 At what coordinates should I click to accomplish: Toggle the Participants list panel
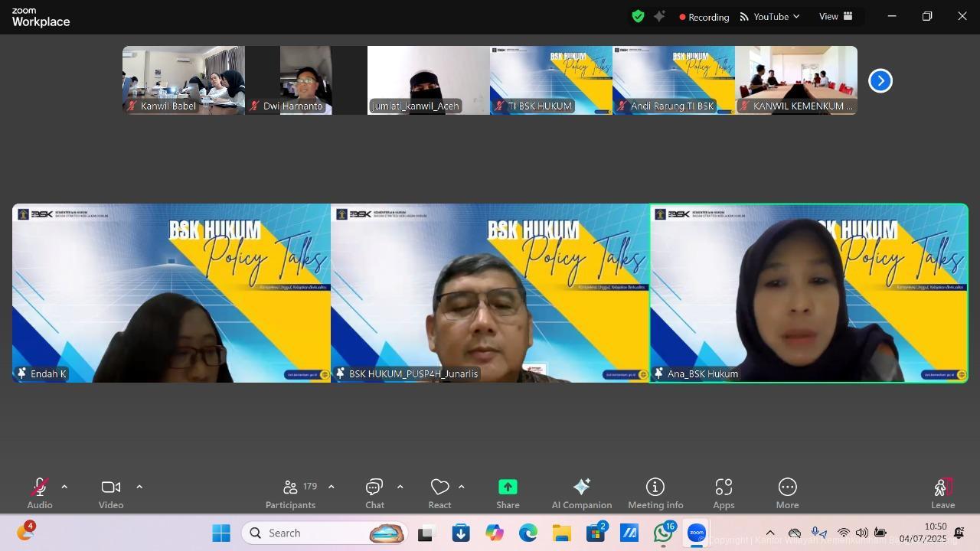[x=291, y=493]
